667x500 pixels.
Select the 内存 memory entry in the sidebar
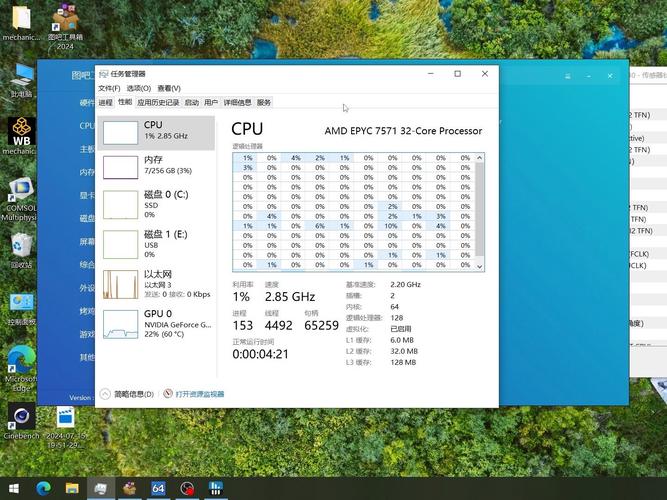tap(156, 166)
